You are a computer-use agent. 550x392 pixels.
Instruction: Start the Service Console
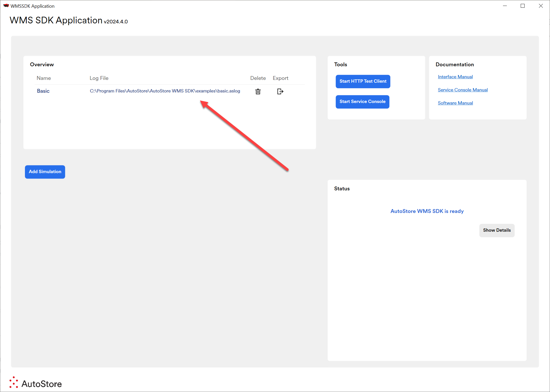pos(362,102)
